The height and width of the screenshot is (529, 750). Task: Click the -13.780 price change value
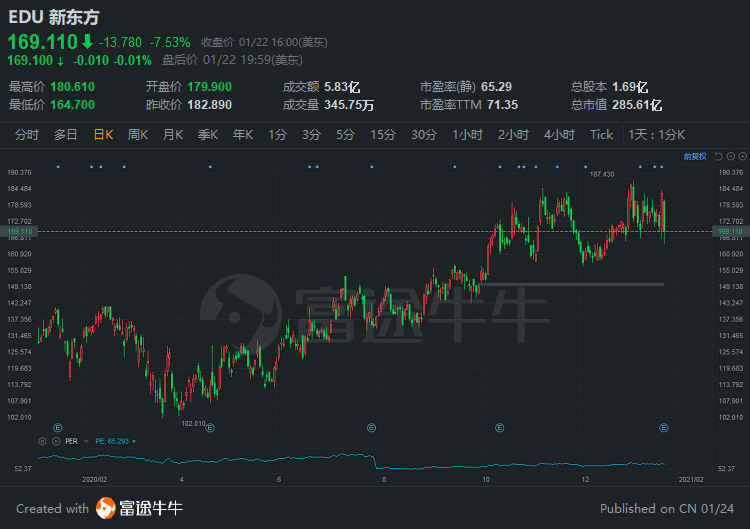(x=120, y=43)
